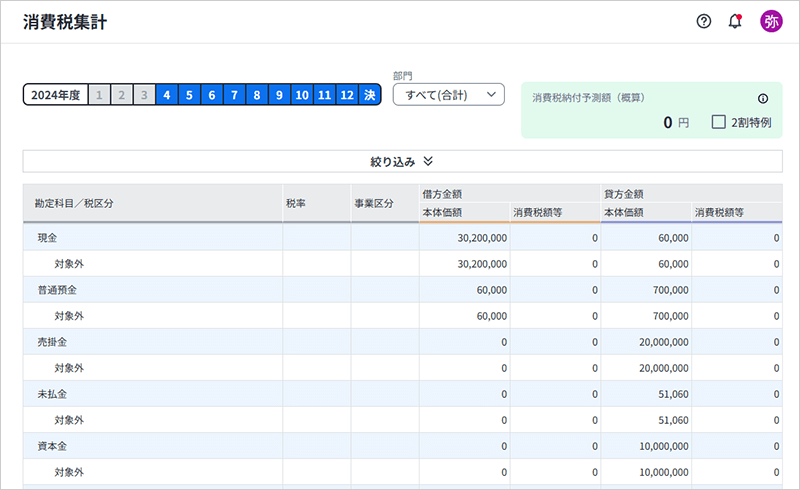The width and height of the screenshot is (800, 490).
Task: Select the 資本金 account row
Action: coord(403,446)
